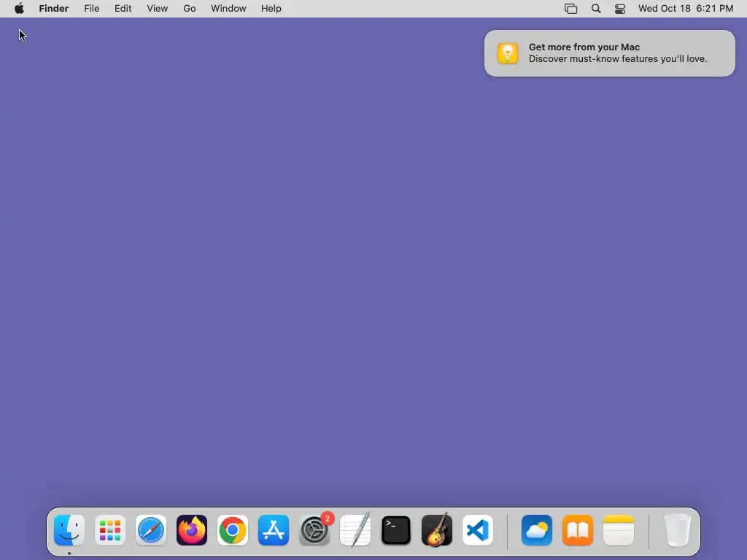Open Finder from the Dock

pyautogui.click(x=69, y=530)
